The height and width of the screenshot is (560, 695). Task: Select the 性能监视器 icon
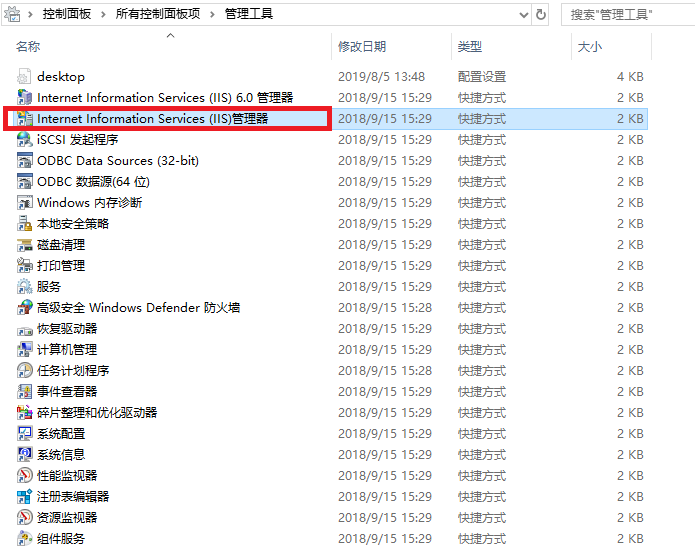click(24, 475)
